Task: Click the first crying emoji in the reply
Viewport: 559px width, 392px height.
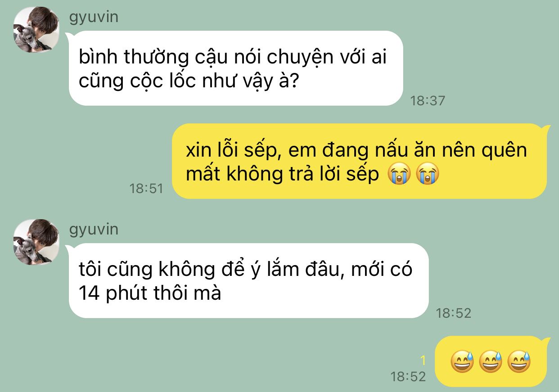Action: click(399, 175)
